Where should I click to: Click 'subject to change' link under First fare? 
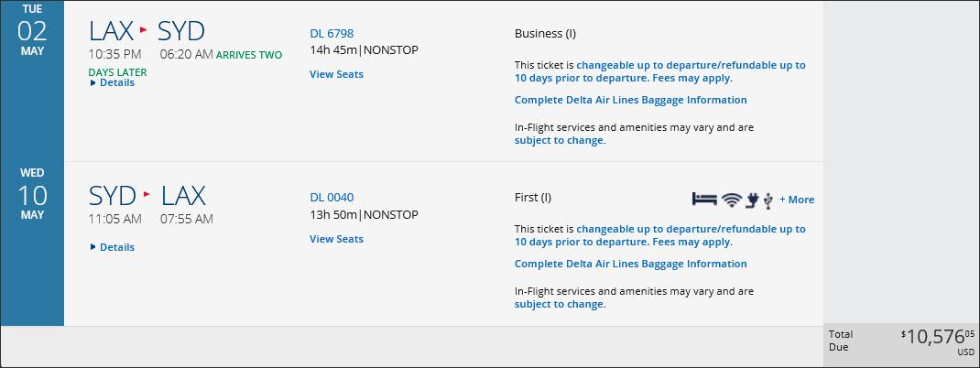coord(559,304)
